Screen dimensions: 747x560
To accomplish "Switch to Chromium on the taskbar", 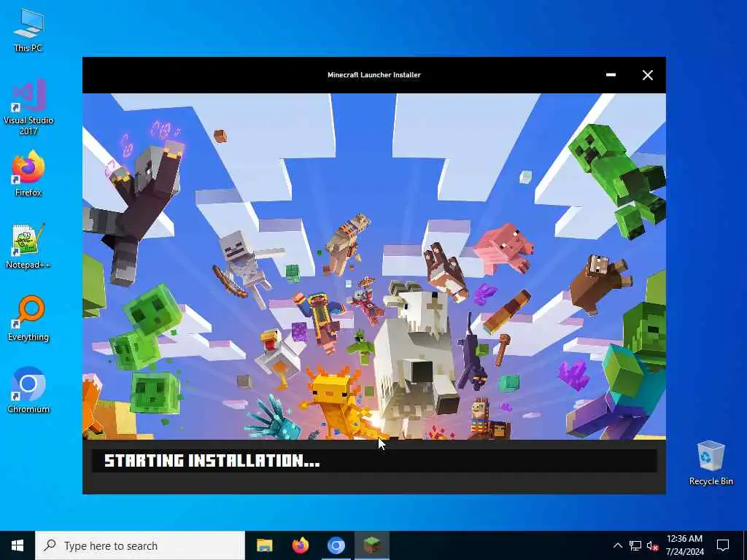I will pyautogui.click(x=336, y=545).
